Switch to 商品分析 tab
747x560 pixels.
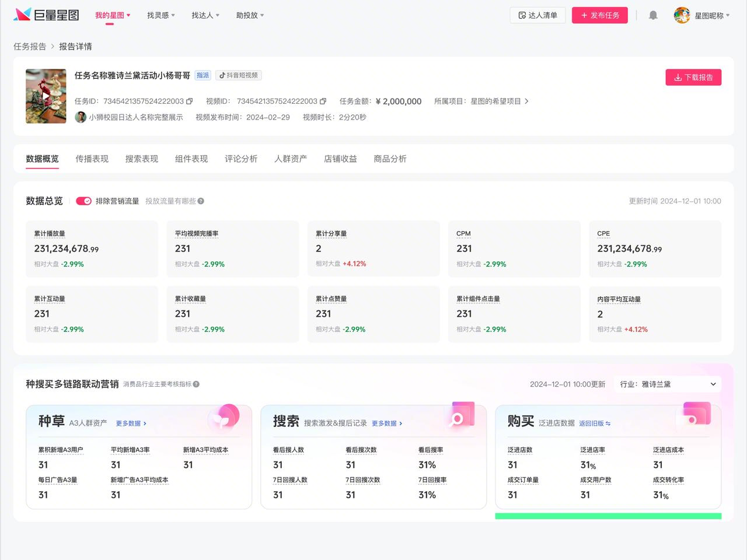pos(390,159)
